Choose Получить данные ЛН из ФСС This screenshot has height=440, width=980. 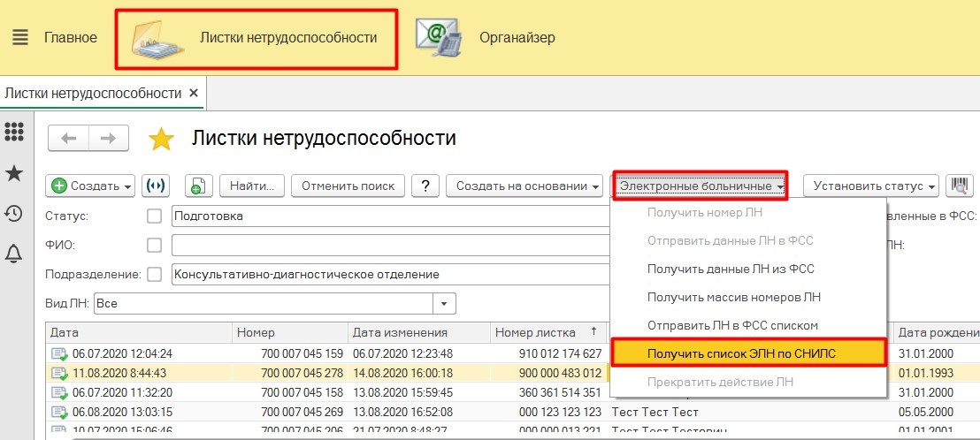pos(731,269)
